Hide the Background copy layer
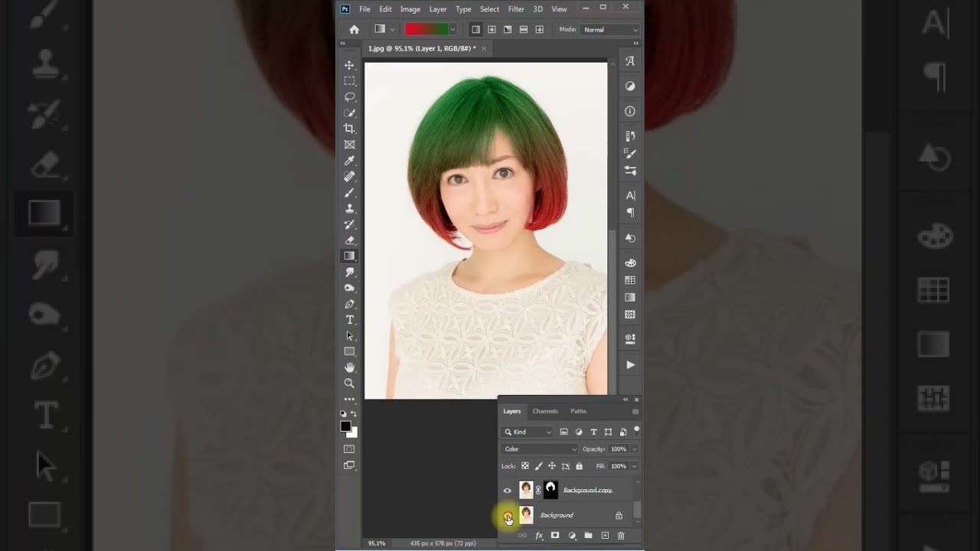This screenshot has width=980, height=551. (x=507, y=491)
